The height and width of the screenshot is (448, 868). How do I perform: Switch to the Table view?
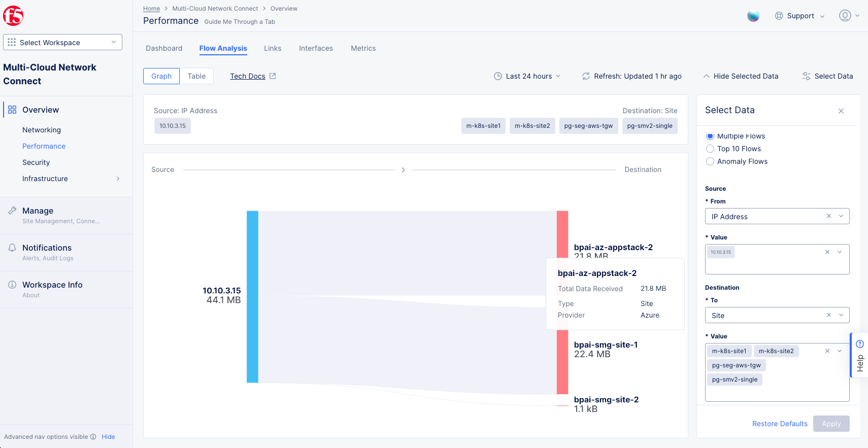click(196, 76)
